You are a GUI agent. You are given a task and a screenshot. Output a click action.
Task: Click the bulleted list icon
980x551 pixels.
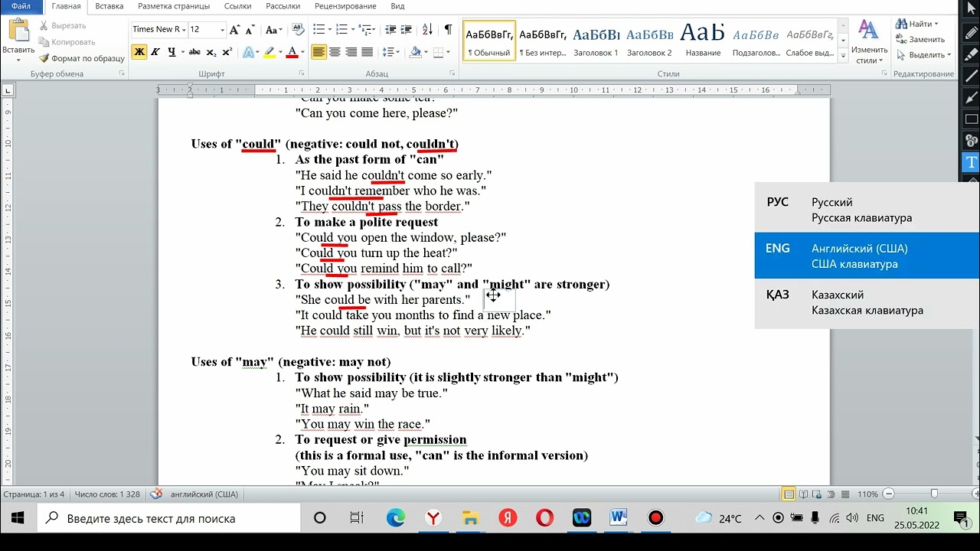click(x=318, y=30)
